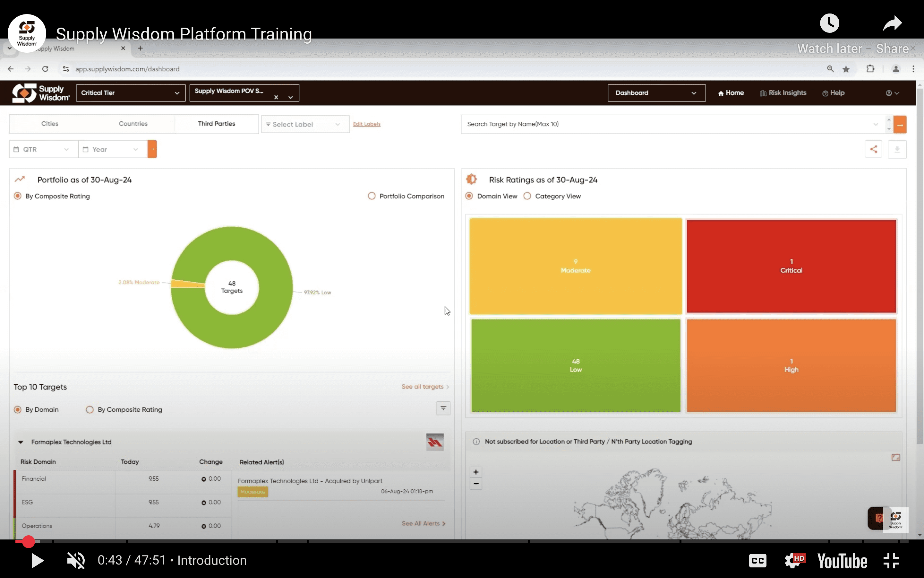Expand the map to fullscreen
Image resolution: width=924 pixels, height=578 pixels.
click(x=895, y=458)
